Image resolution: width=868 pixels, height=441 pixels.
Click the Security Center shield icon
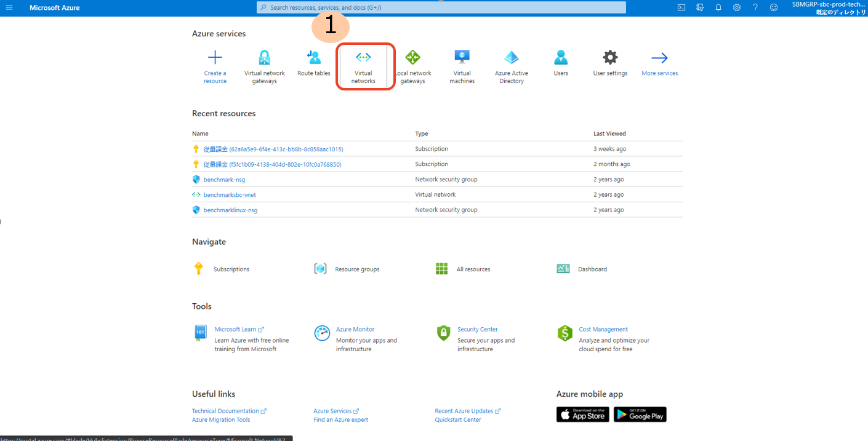pos(443,333)
